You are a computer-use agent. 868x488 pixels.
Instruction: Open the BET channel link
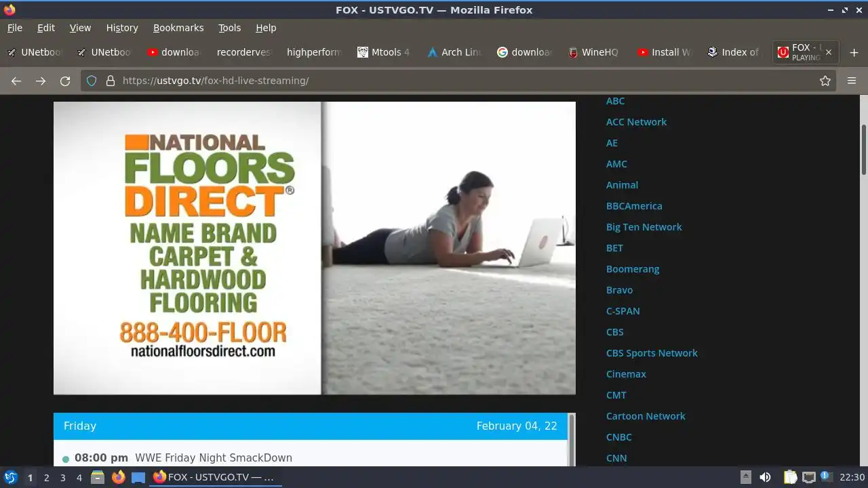[x=614, y=248]
